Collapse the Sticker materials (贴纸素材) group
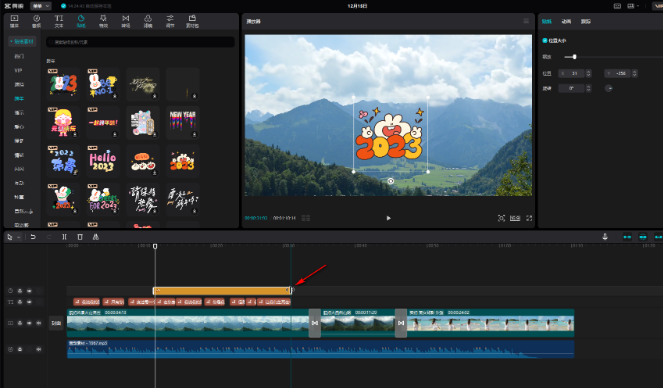Viewport: 663px width, 388px height. pos(22,41)
